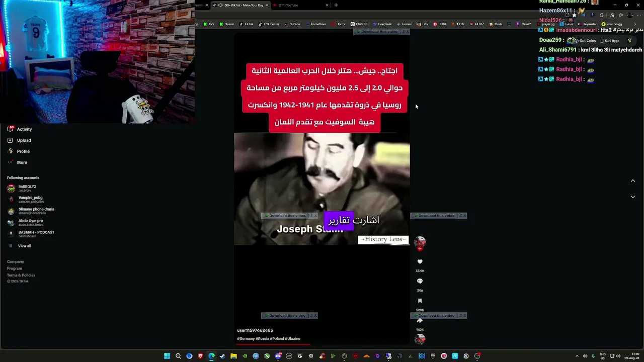This screenshot has height=362, width=644.
Task: Close the TikTok browser tab
Action: pyautogui.click(x=267, y=5)
